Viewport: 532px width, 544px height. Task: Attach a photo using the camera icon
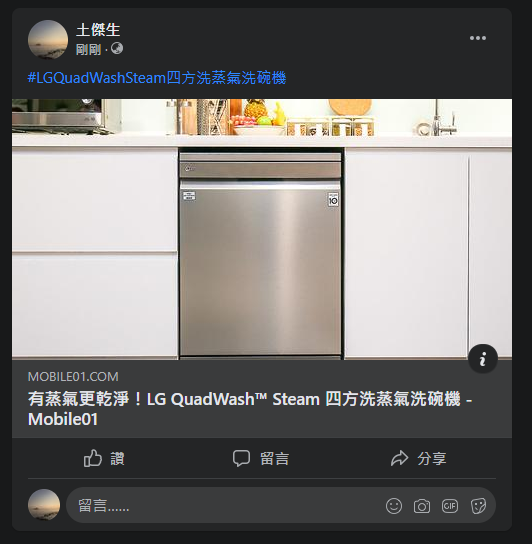click(x=422, y=506)
